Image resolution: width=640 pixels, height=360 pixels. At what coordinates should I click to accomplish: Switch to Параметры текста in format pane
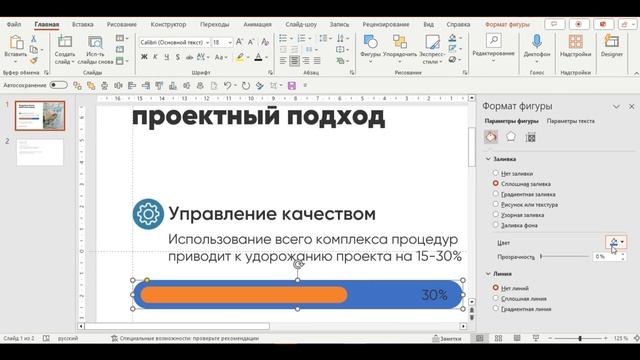coord(571,121)
